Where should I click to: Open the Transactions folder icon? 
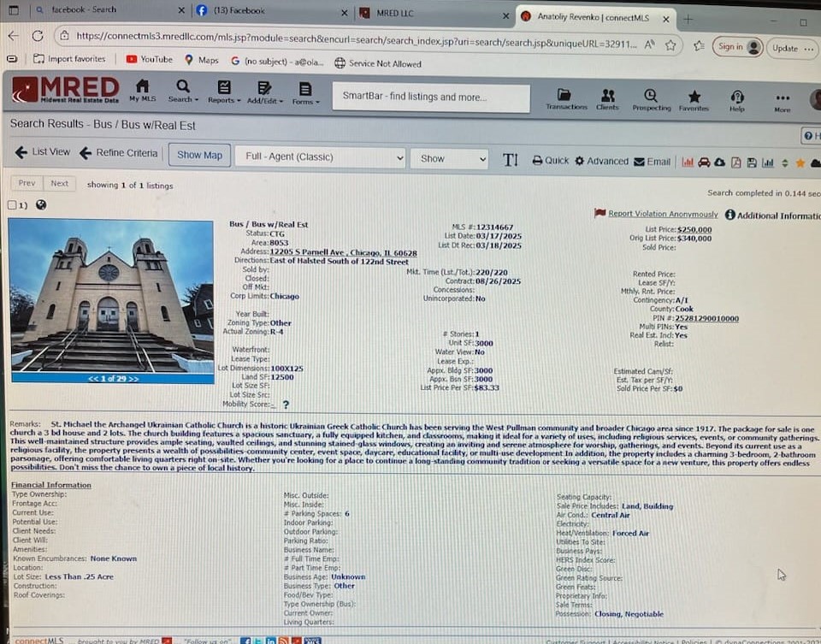tap(565, 97)
